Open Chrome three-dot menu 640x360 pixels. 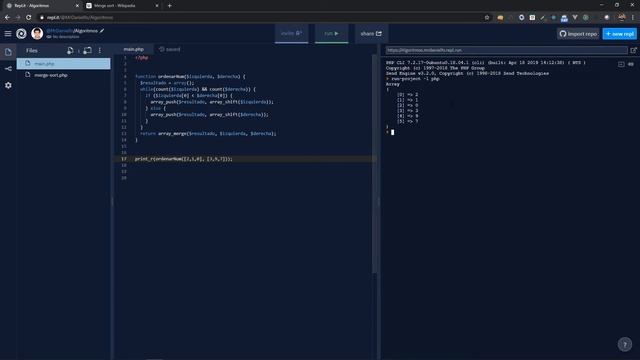point(633,18)
